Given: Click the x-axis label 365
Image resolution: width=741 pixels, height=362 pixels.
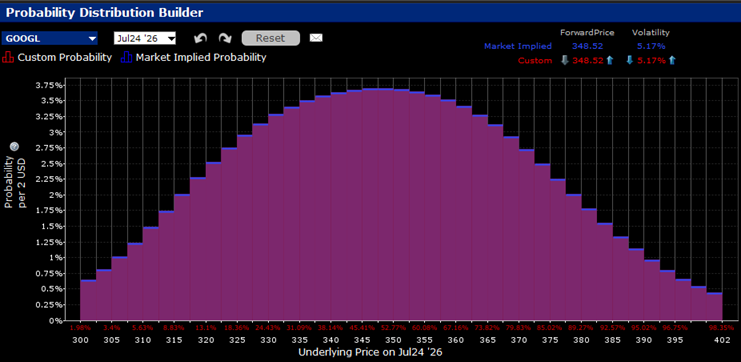Looking at the screenshot, I should tap(487, 340).
